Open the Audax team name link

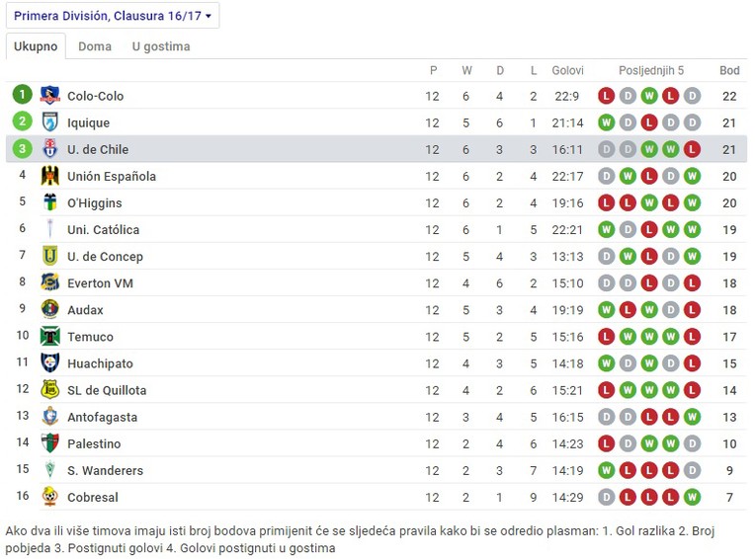click(x=85, y=310)
